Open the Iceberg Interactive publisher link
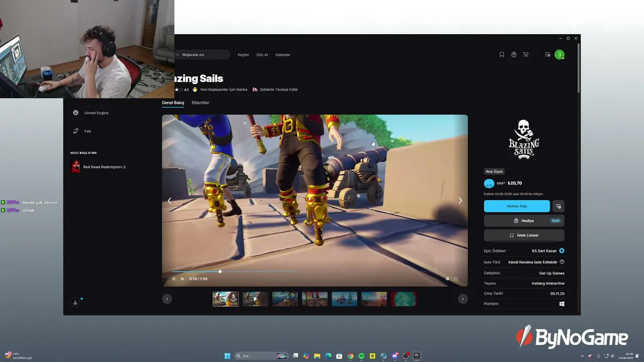Viewport: 644px width, 362px height. coord(548,284)
